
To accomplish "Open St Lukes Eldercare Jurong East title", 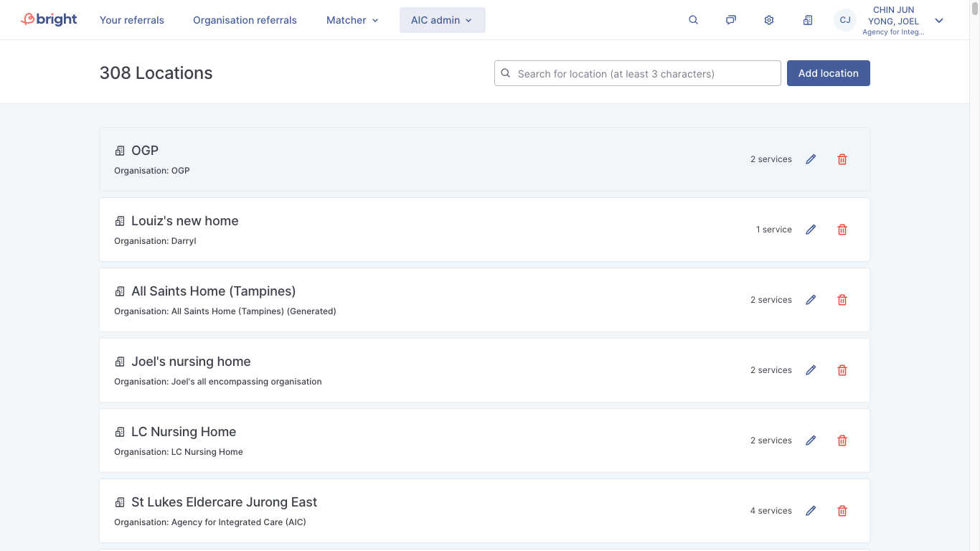I will (225, 502).
